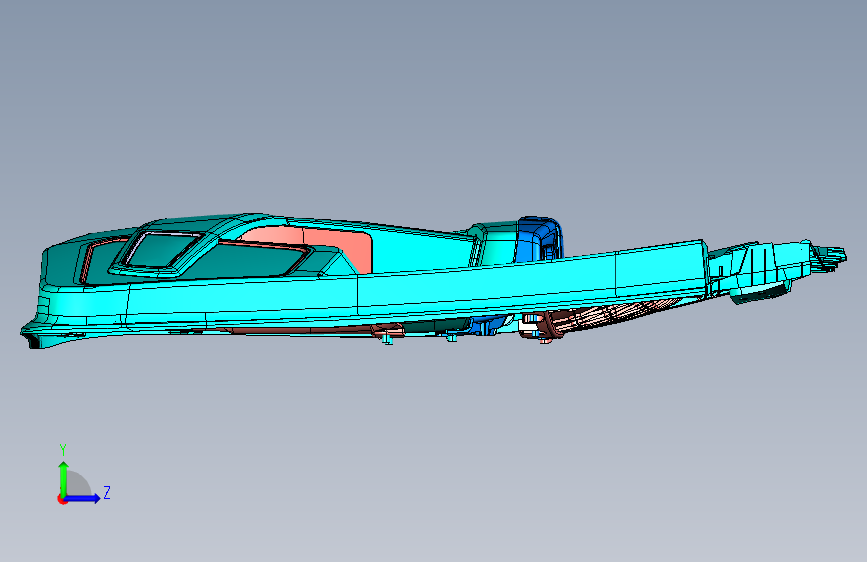The image size is (867, 562).
Task: Click the gray quarter-circle plane of triad
Action: (x=77, y=484)
